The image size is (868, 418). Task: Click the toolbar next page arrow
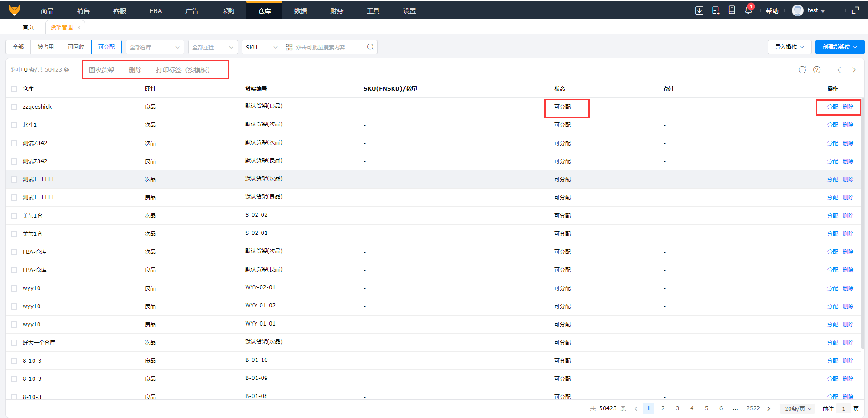(x=854, y=70)
